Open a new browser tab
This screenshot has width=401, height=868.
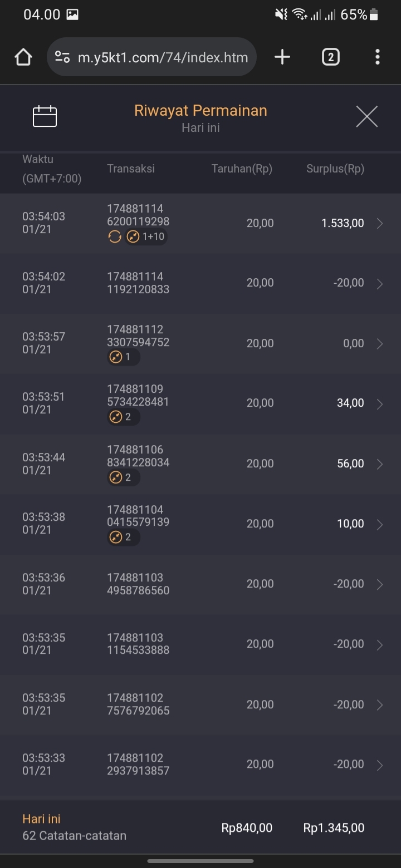click(x=282, y=57)
